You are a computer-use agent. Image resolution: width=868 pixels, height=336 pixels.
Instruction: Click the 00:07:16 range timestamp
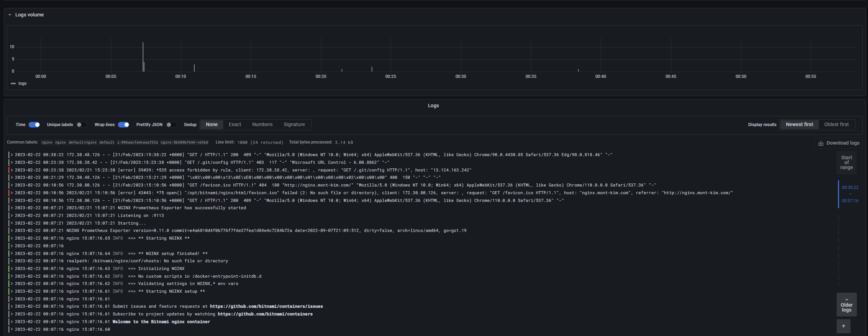pyautogui.click(x=850, y=201)
